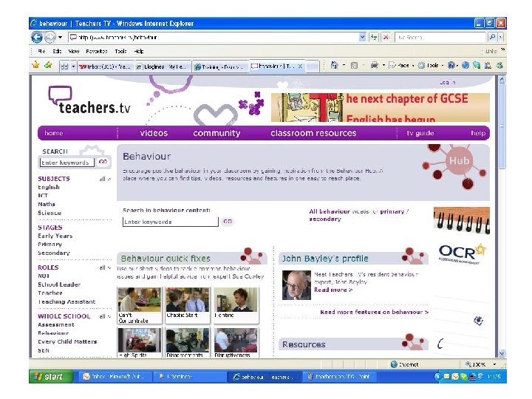Image resolution: width=532 pixels, height=399 pixels.
Task: Click the Add to Favorites star icon
Action: [48, 65]
